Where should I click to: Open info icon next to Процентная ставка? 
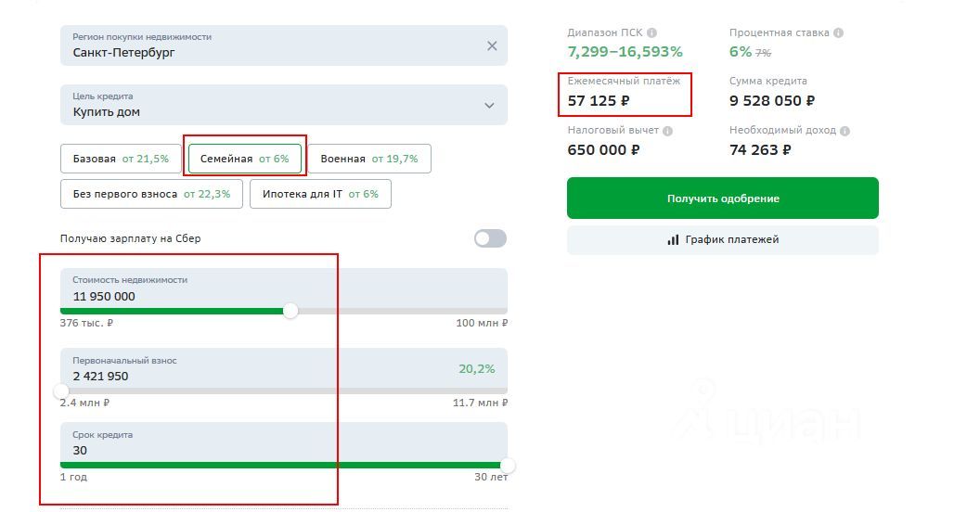click(838, 32)
